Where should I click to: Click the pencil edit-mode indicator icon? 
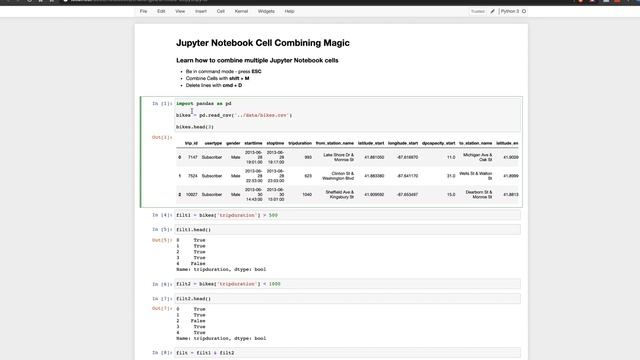click(493, 11)
